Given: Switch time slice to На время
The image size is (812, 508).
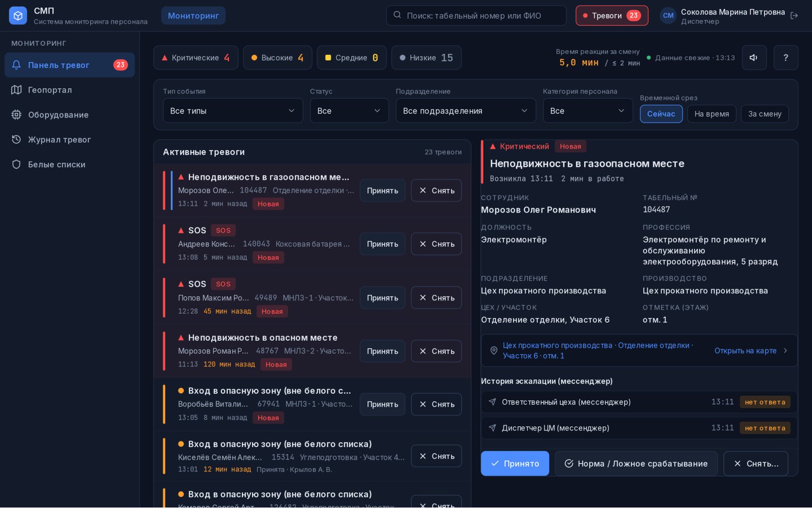Looking at the screenshot, I should 712,114.
